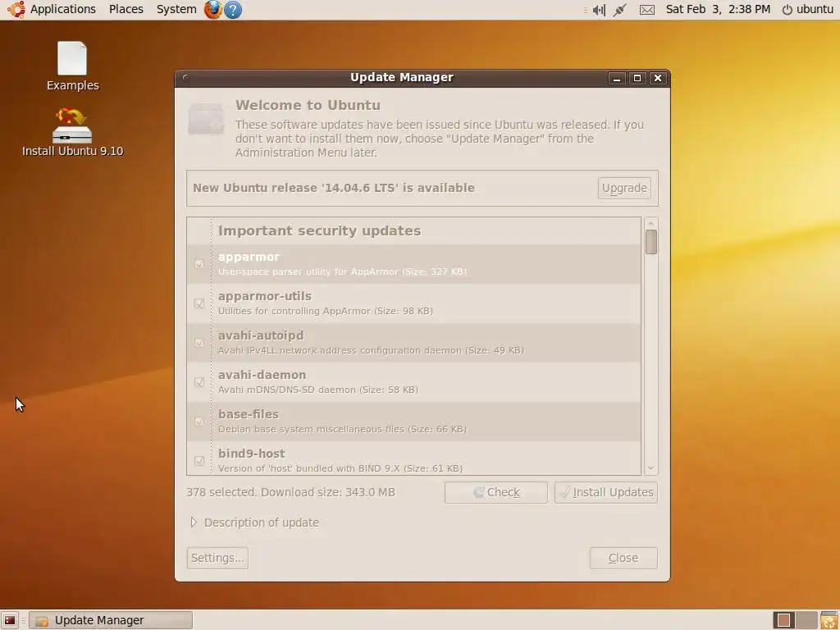
Task: Click the updates list scrollbar thumb
Action: 651,242
